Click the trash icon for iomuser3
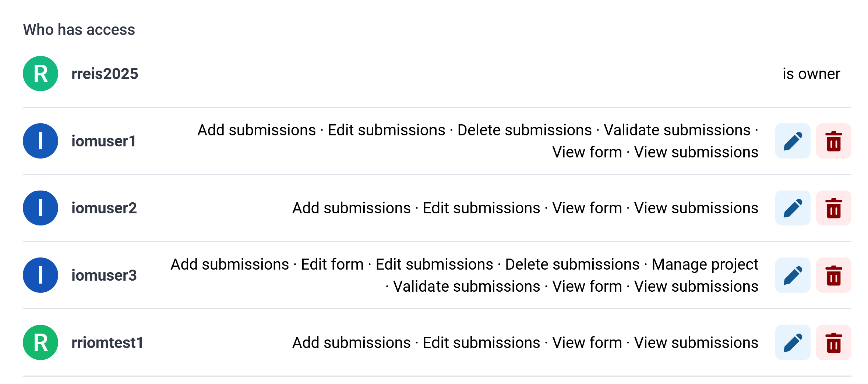 point(833,275)
